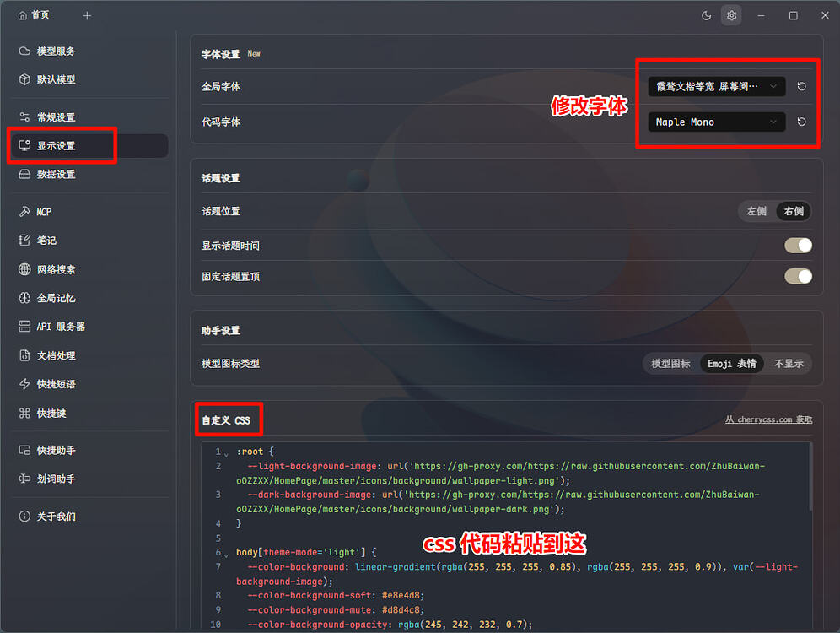Click the cloud icon beside 模型服务
Image resolution: width=840 pixels, height=633 pixels.
24,51
